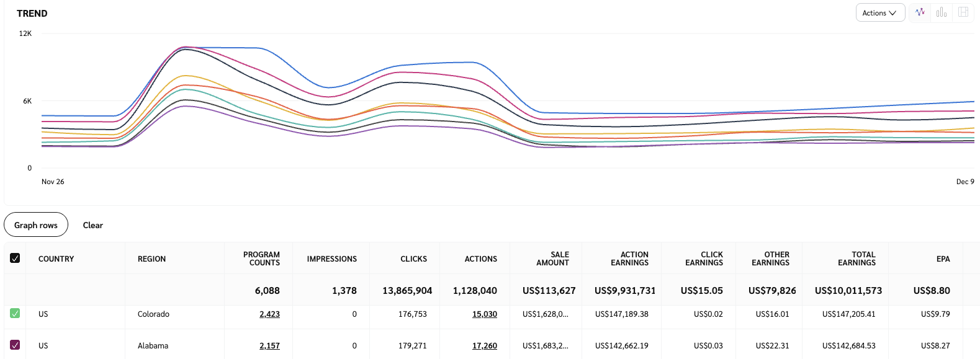Sort by the EPA column header
Viewport: 980px width, 359px height.
(943, 259)
